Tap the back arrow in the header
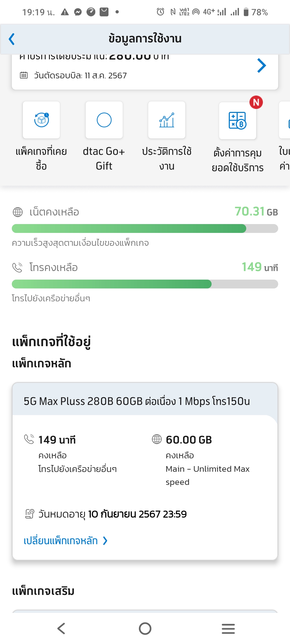The height and width of the screenshot is (644, 290). click(12, 39)
